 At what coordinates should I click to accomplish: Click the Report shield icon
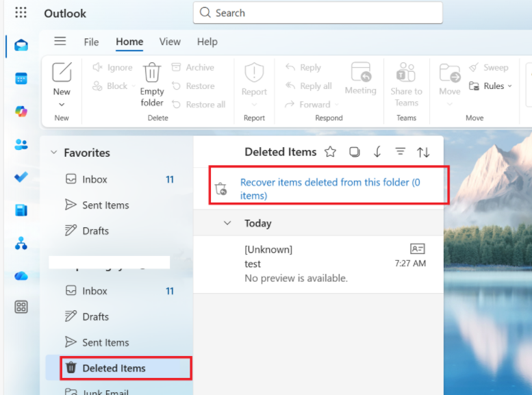click(x=254, y=73)
